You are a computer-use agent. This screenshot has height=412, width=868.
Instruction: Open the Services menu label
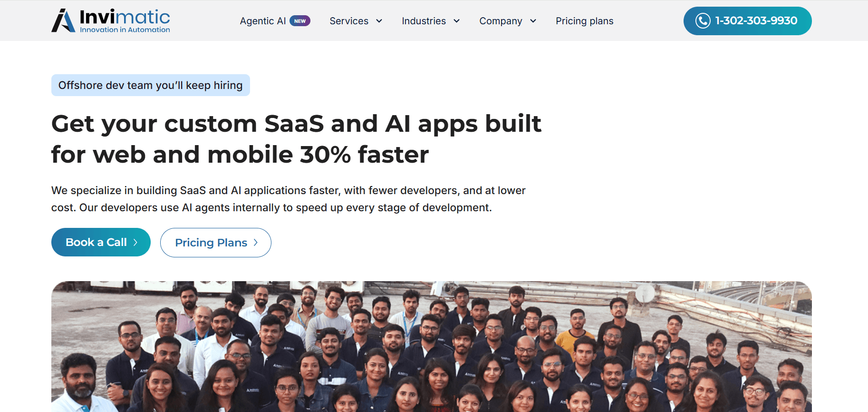point(349,21)
